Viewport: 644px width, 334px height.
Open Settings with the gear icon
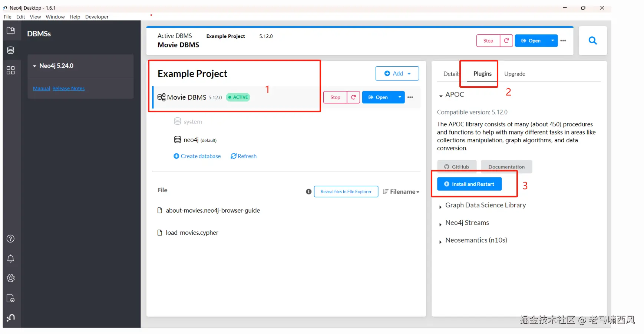pos(11,278)
